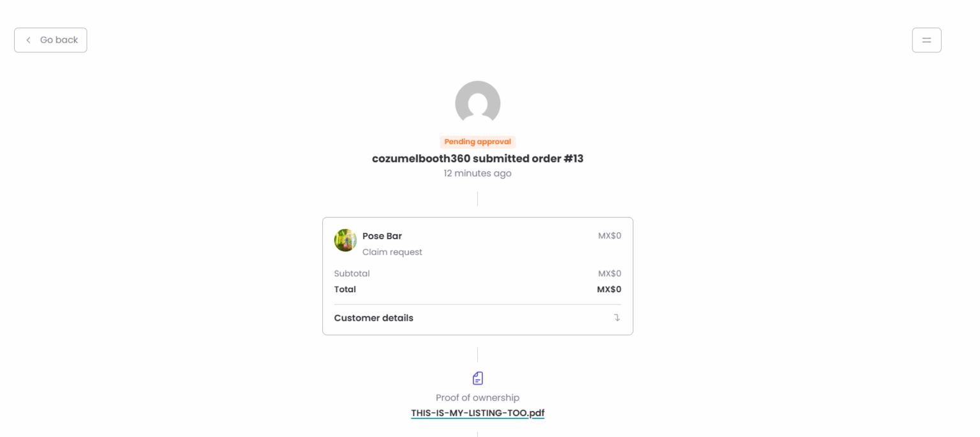Click the left chevron in Go back
This screenshot has height=437, width=980.
tap(28, 40)
